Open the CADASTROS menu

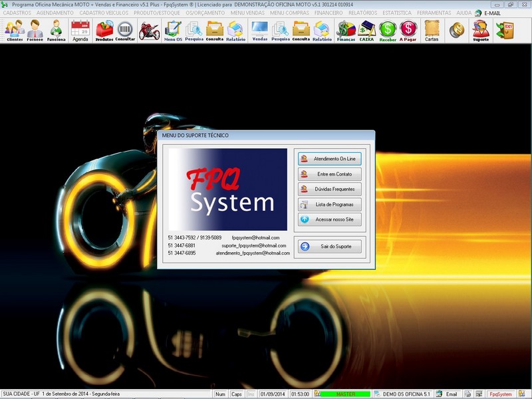tap(17, 13)
